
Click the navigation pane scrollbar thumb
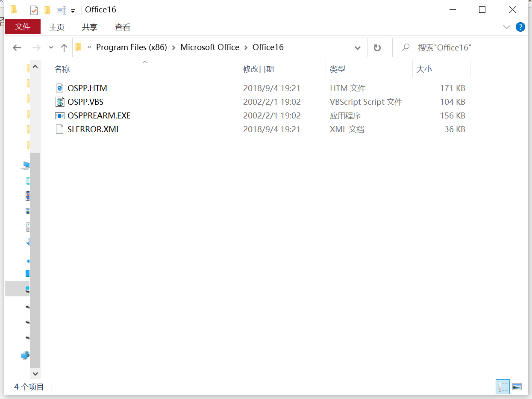click(35, 260)
